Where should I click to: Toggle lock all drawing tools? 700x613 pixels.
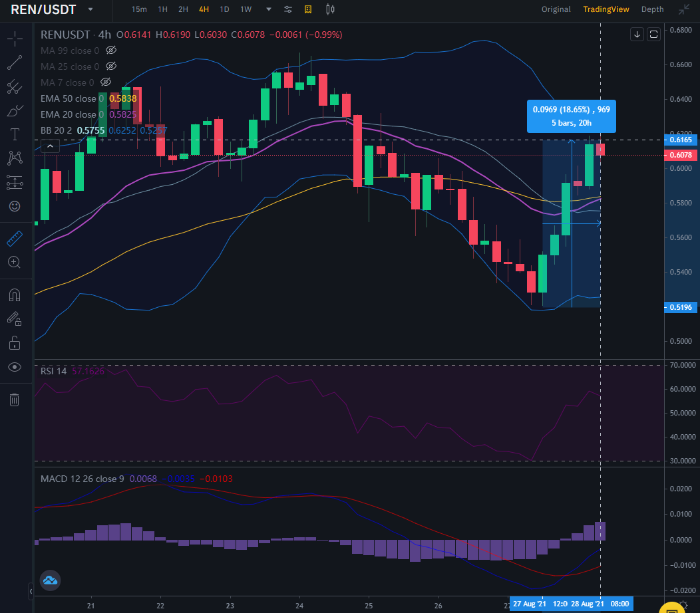[15, 343]
